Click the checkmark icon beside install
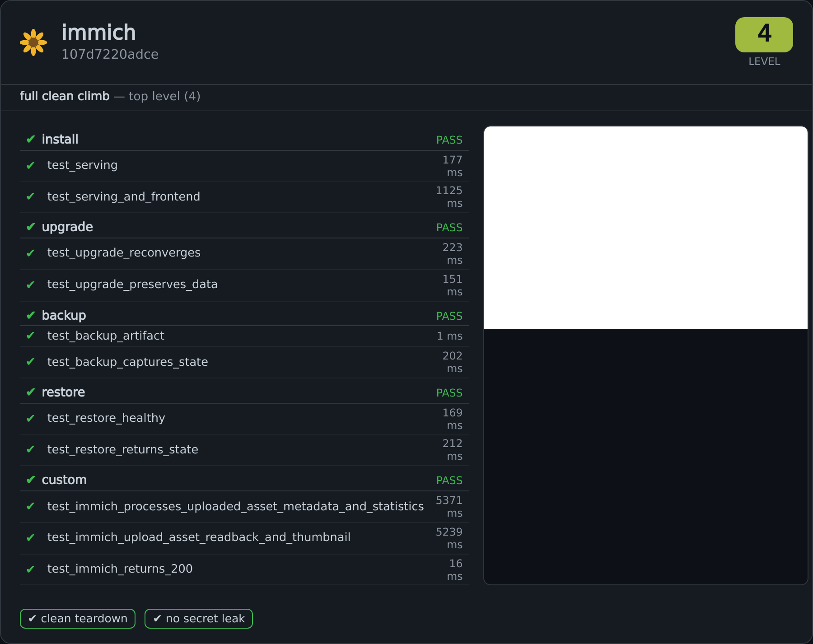813x644 pixels. tap(31, 139)
